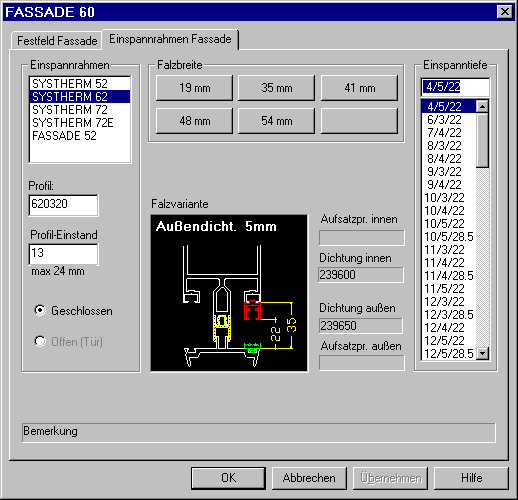Select 10/5/28.5 in the Einspanntiefe list

449,237
